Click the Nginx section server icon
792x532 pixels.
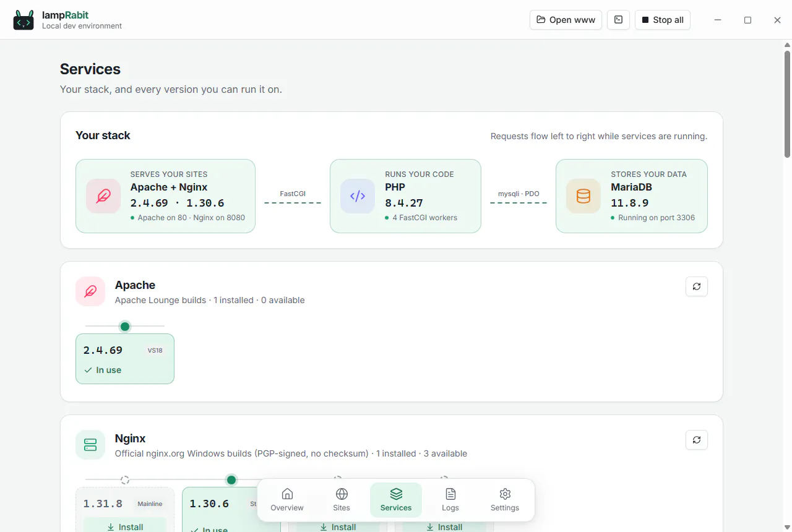point(90,445)
